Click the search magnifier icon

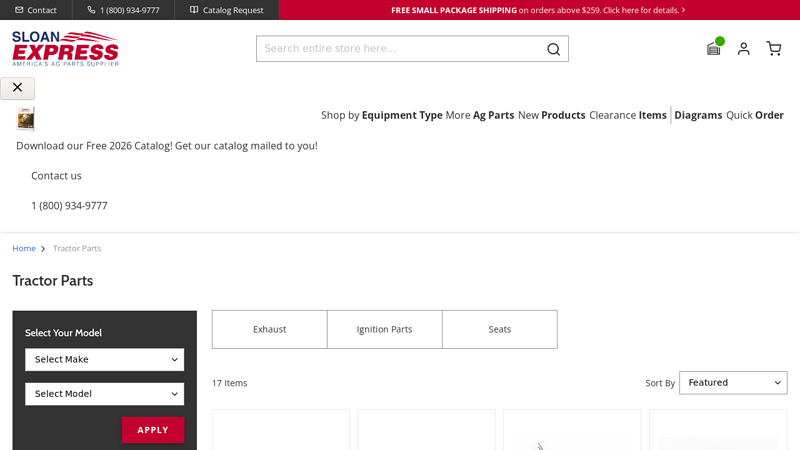(x=553, y=49)
